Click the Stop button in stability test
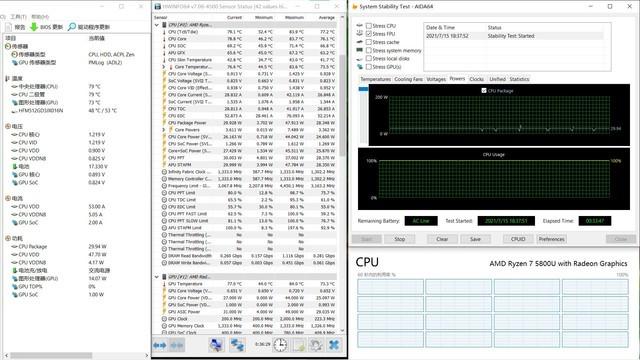The height and width of the screenshot is (360, 640). pos(400,239)
